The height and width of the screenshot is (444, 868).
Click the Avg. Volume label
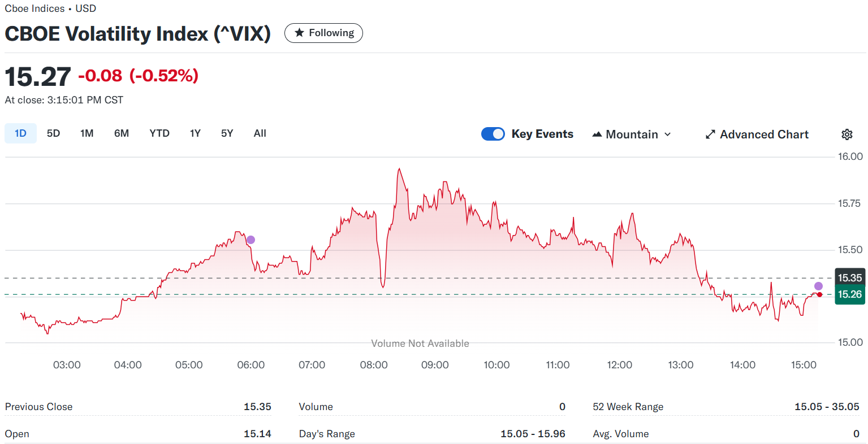pos(621,434)
